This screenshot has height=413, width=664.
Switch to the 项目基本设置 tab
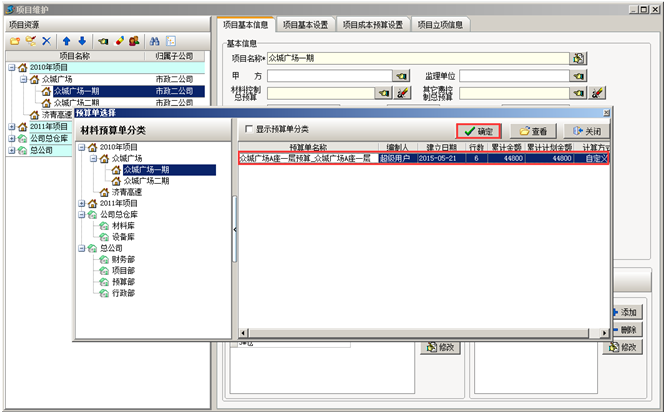click(x=305, y=23)
